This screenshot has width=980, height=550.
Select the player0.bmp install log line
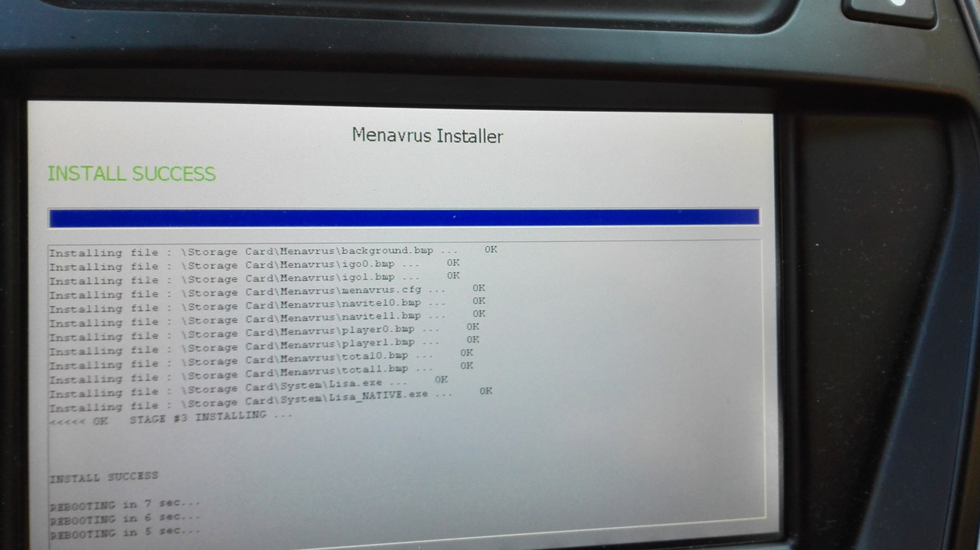pos(264,333)
